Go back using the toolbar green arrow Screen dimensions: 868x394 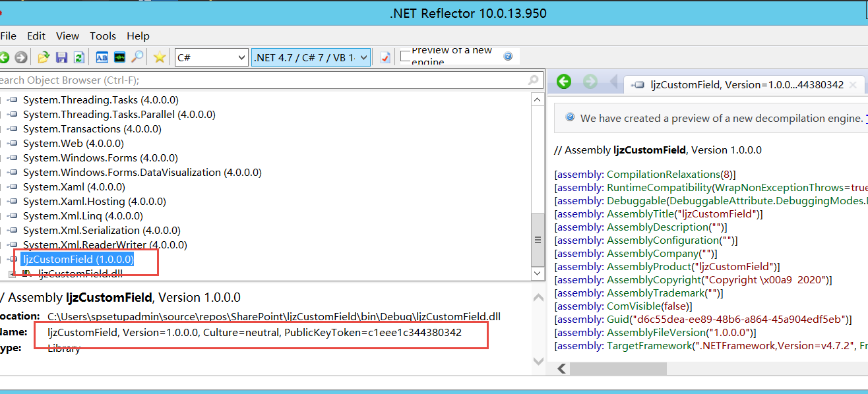point(4,57)
